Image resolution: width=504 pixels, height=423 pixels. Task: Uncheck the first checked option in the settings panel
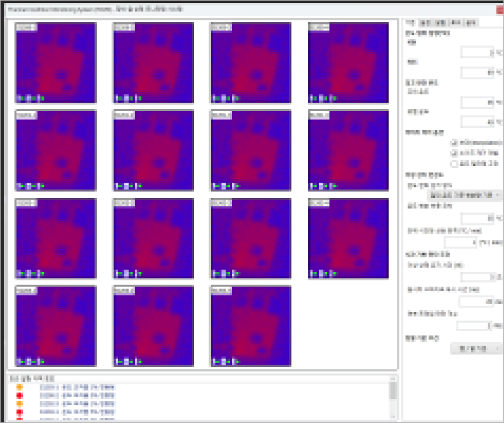(x=453, y=143)
